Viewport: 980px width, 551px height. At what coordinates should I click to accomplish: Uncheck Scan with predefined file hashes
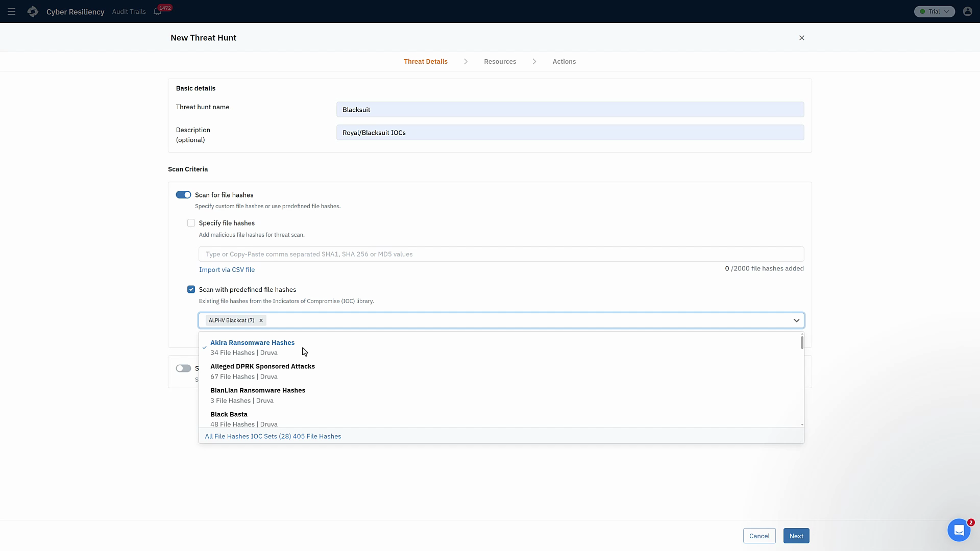191,289
